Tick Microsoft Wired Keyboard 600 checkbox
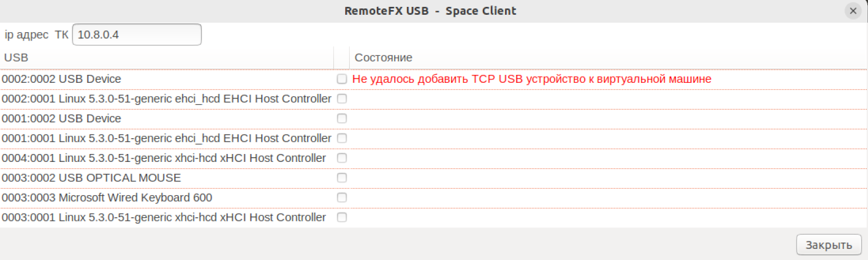 pyautogui.click(x=342, y=198)
